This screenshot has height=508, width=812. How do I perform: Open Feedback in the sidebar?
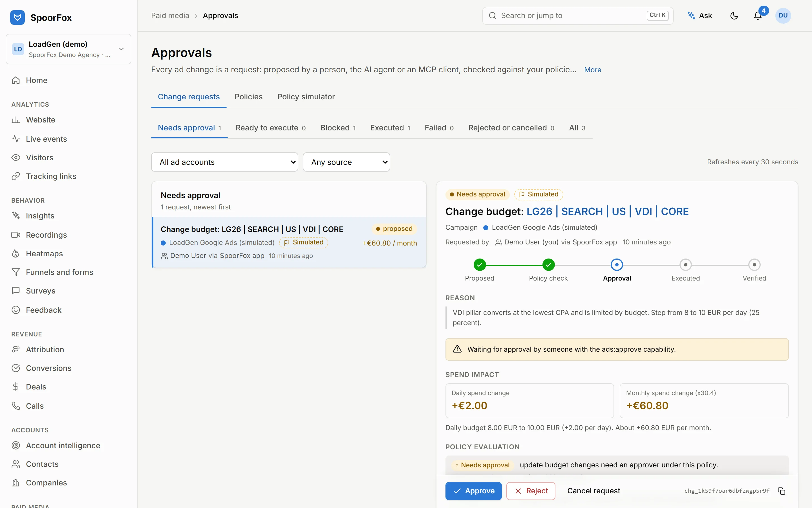point(68,310)
